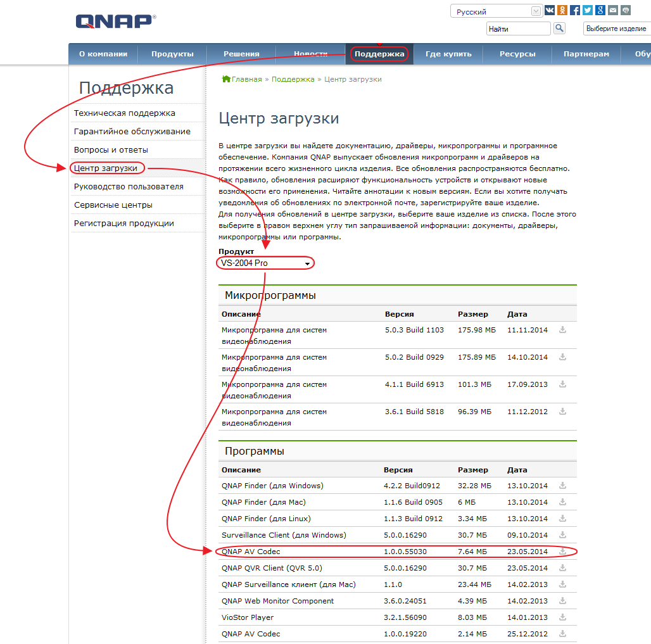The width and height of the screenshot is (651, 644).
Task: Focus the Найти search field
Action: pyautogui.click(x=518, y=28)
